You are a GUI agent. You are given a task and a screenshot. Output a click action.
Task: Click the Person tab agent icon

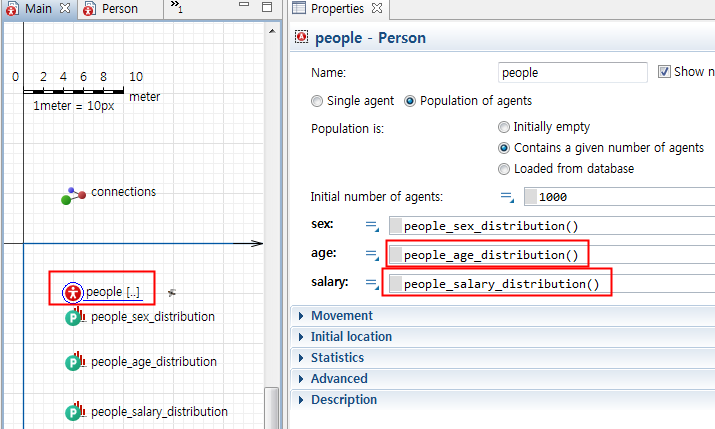pyautogui.click(x=90, y=9)
